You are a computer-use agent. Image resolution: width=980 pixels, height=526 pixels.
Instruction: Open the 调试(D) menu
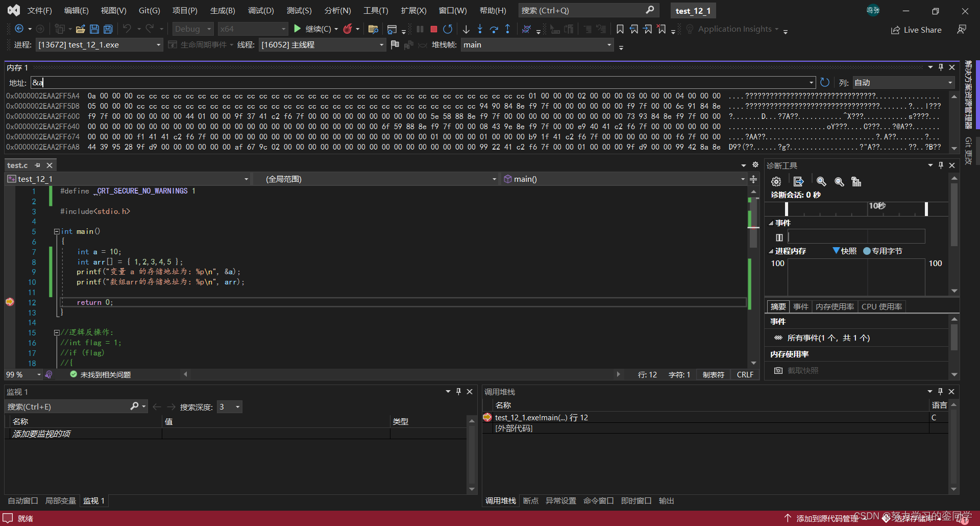coord(261,10)
